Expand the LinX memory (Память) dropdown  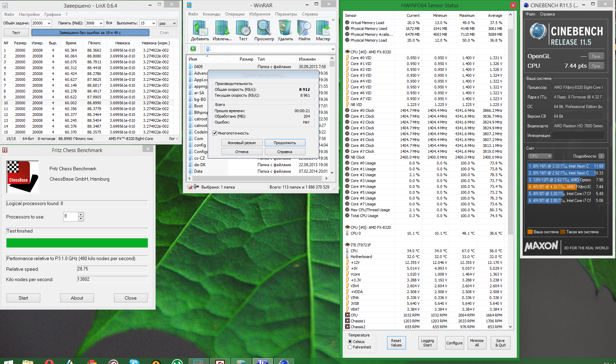[x=101, y=23]
